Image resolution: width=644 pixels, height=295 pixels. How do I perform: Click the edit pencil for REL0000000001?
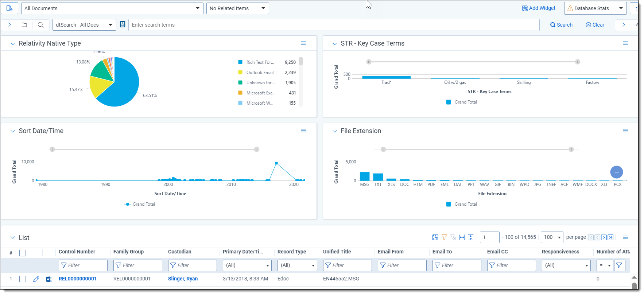click(36, 279)
